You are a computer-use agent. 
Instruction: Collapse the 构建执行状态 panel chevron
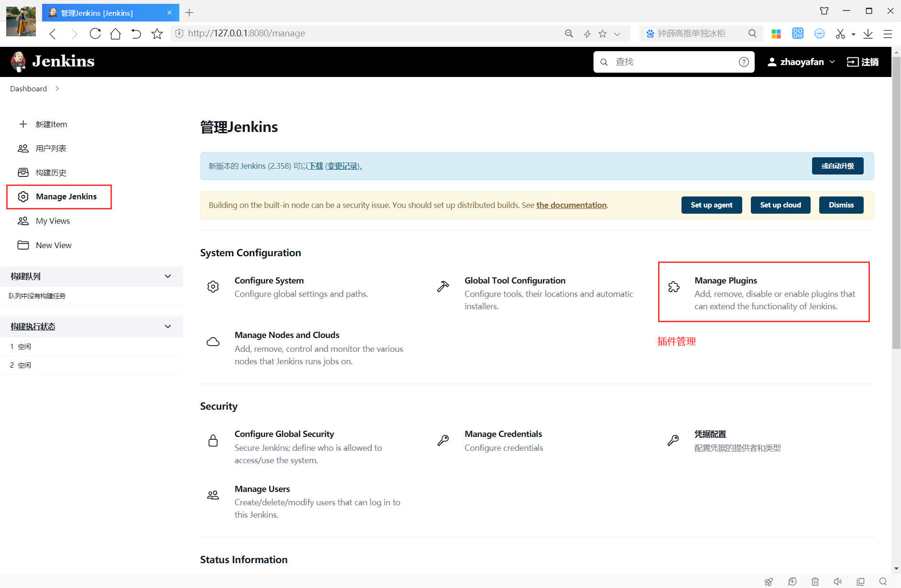(168, 327)
